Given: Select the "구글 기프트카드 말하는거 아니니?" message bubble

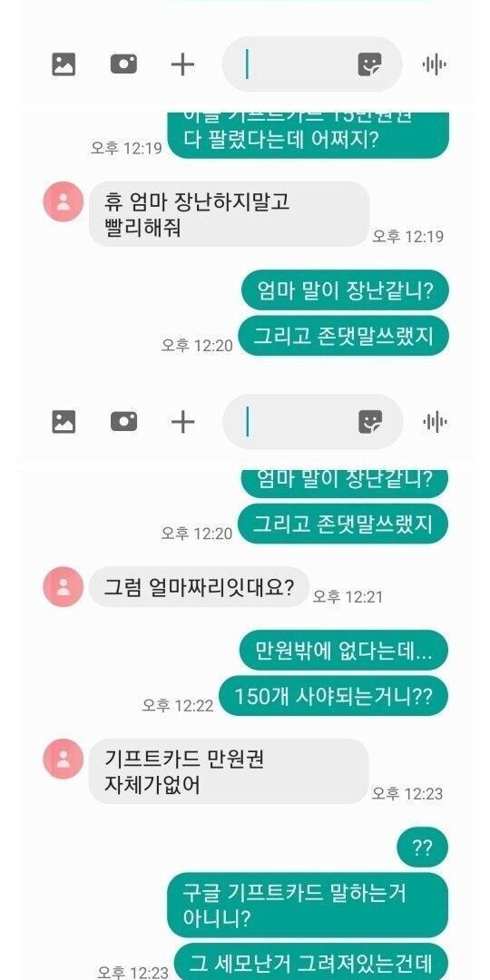Looking at the screenshot, I should point(308,905).
